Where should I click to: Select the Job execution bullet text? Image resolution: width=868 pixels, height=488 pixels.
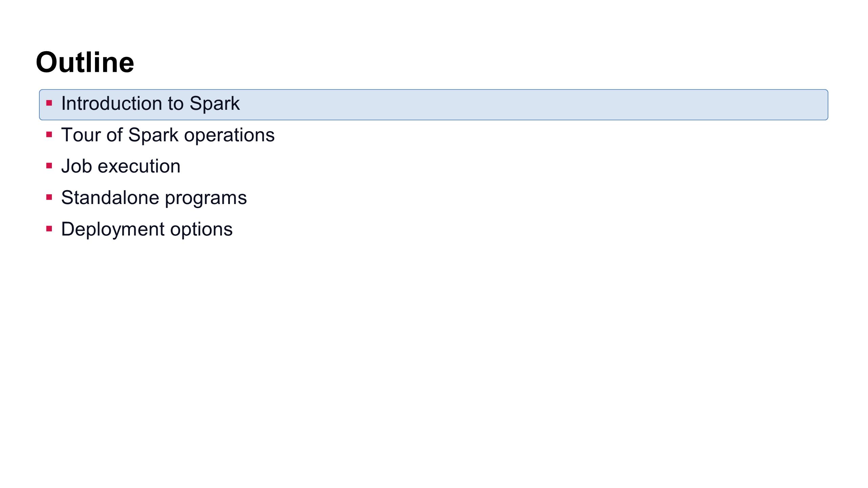point(121,166)
